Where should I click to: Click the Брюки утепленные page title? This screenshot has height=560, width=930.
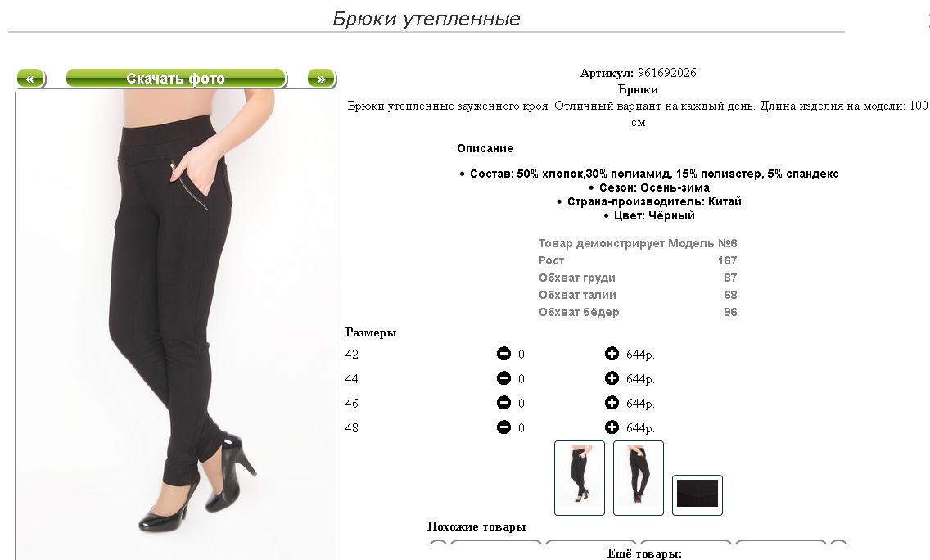tap(427, 18)
